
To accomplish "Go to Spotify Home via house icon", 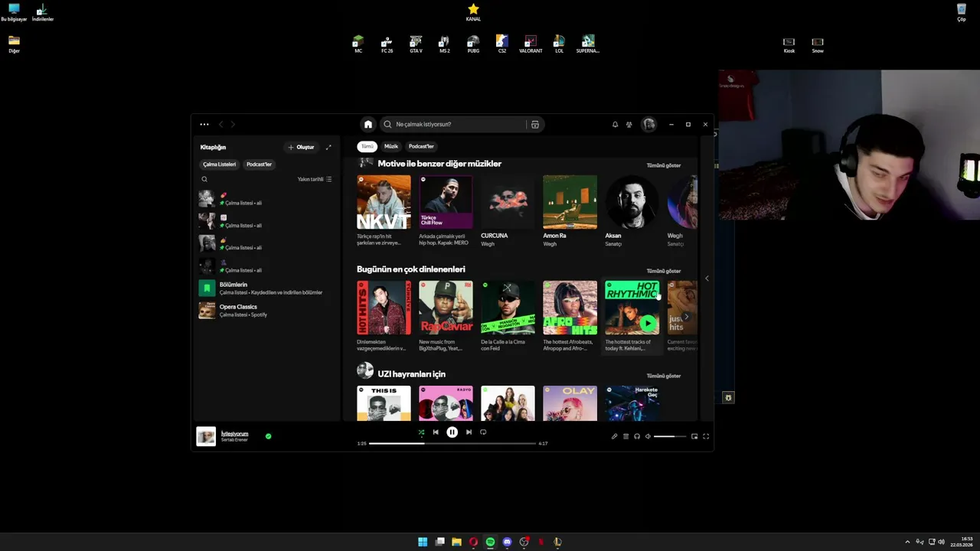I will click(x=368, y=124).
